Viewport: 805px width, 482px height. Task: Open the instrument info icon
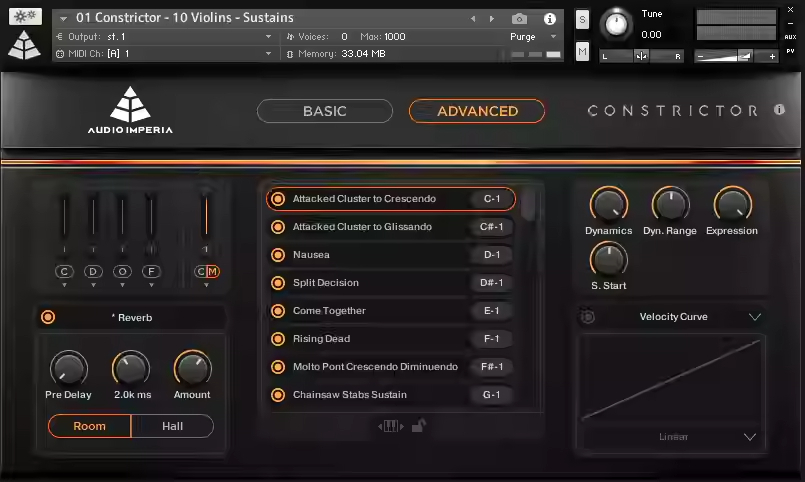click(549, 19)
